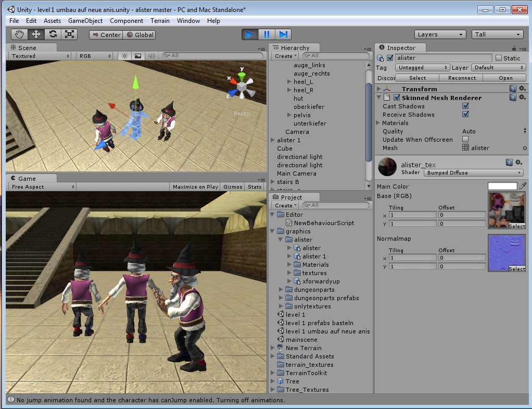Select the Scale tool in toolbar
The height and width of the screenshot is (409, 532).
(x=69, y=34)
